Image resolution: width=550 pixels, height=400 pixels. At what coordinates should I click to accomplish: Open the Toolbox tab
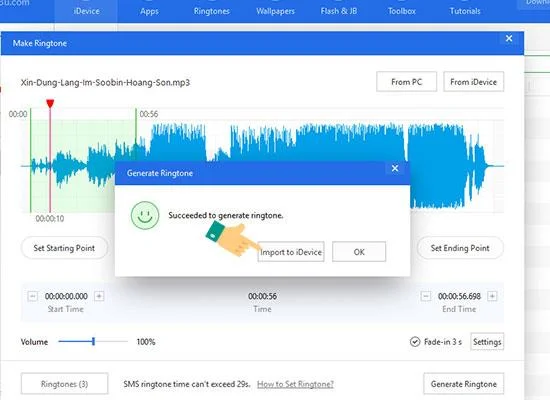[402, 11]
